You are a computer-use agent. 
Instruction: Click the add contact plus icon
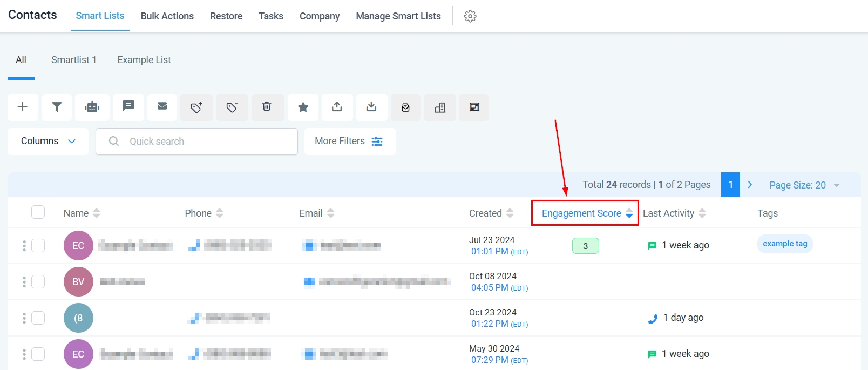tap(23, 107)
